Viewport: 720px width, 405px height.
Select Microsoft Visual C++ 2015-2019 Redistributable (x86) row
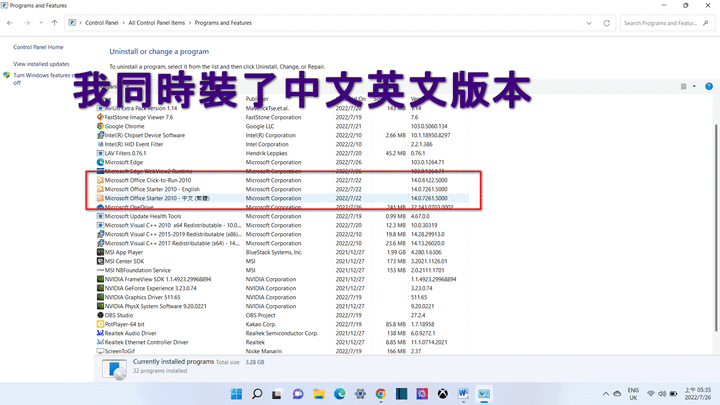click(x=281, y=234)
